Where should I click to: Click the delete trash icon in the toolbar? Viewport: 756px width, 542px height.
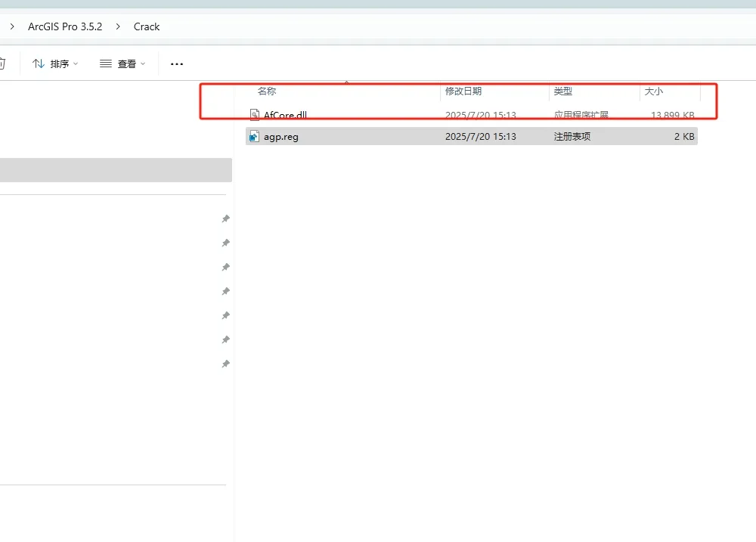point(2,63)
